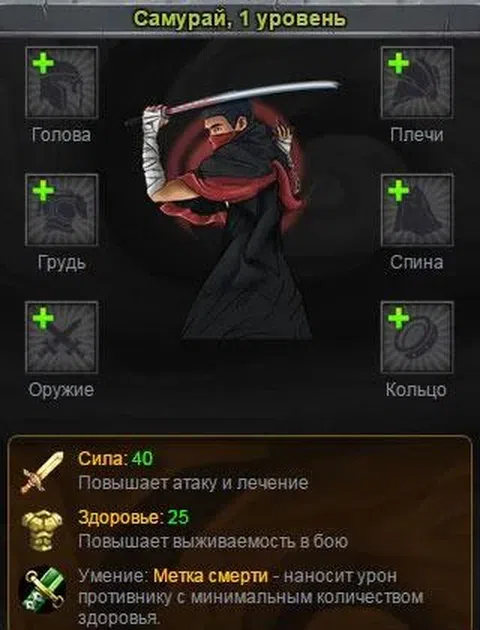
Task: Click the Самурай, 1 уровень title bar
Action: point(240,18)
